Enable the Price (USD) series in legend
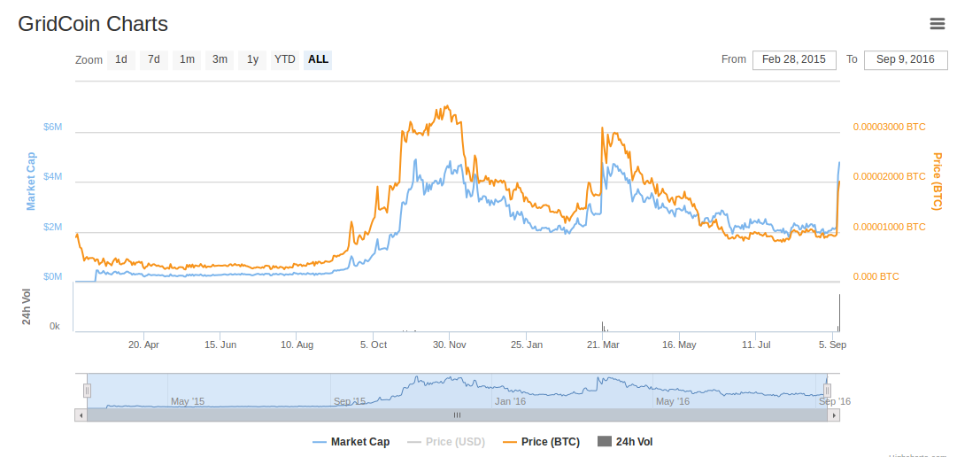980x457 pixels. tap(445, 442)
